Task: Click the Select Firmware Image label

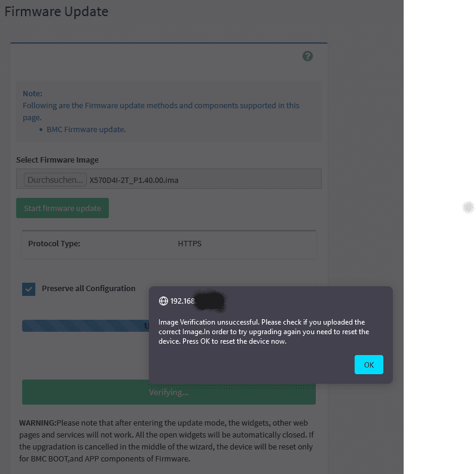Action: (x=57, y=160)
